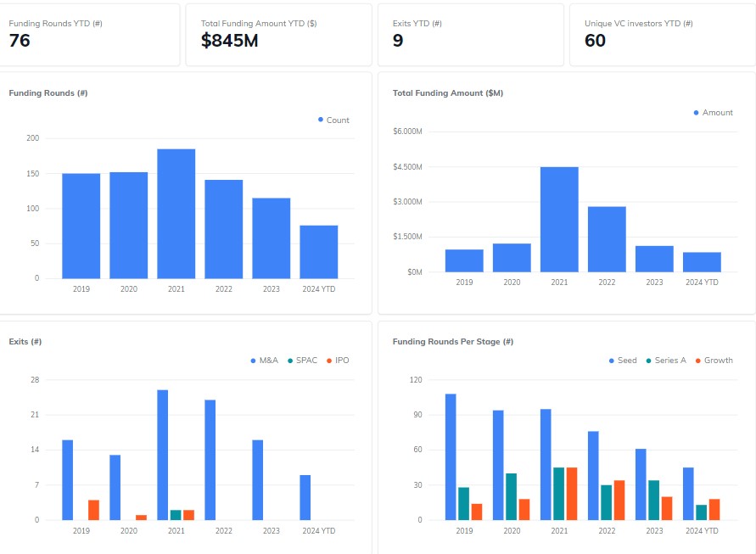Image resolution: width=756 pixels, height=554 pixels.
Task: Click the 2024 YTD M&A bar in Exits chart
Action: [x=305, y=498]
